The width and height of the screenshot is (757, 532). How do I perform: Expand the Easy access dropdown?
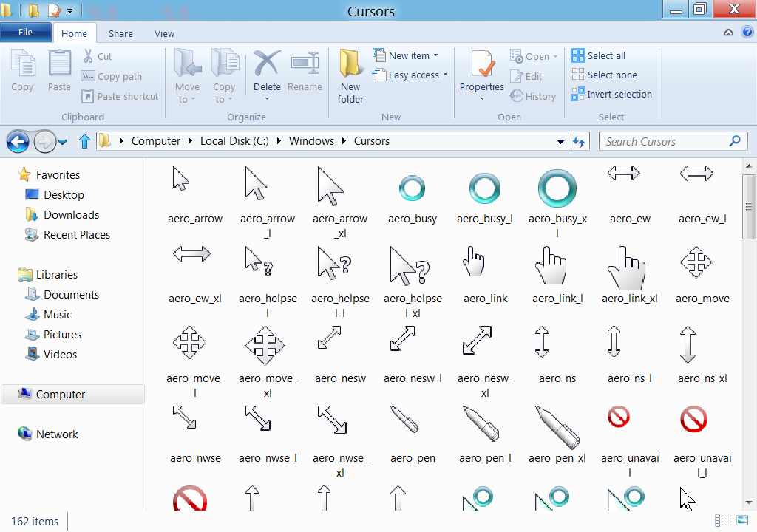[445, 75]
